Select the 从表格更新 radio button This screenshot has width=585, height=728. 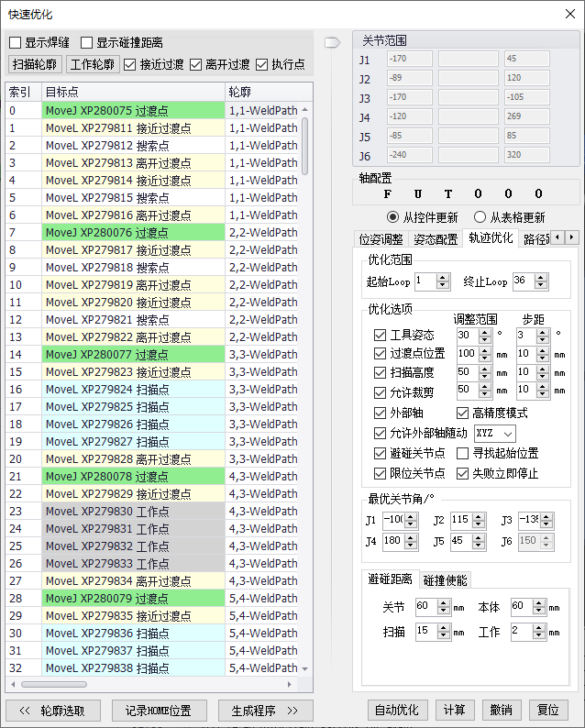(480, 217)
